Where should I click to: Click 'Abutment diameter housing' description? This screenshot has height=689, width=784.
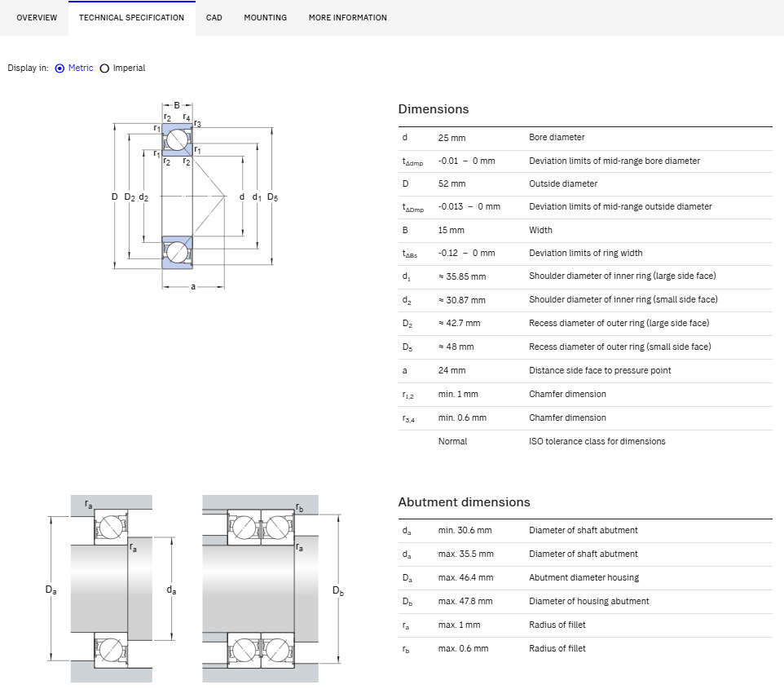point(584,577)
